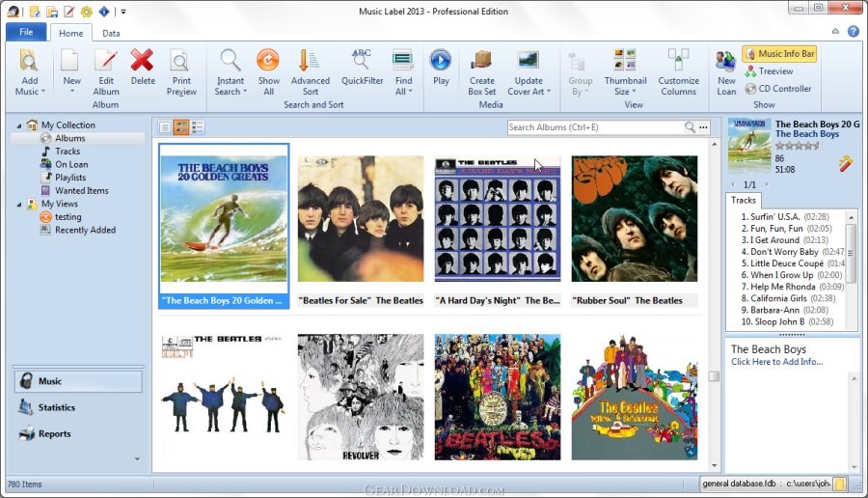The image size is (868, 498).
Task: Open Print Preview
Action: click(181, 72)
